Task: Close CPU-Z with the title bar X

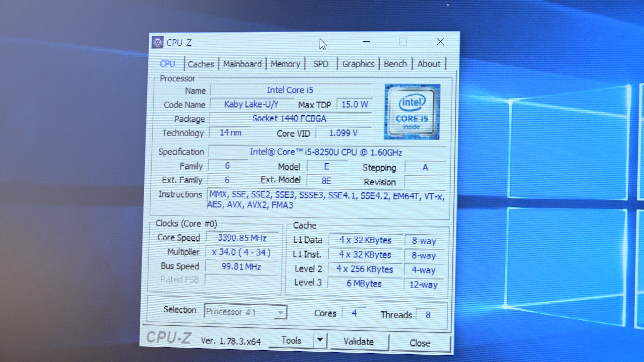Action: tap(440, 42)
